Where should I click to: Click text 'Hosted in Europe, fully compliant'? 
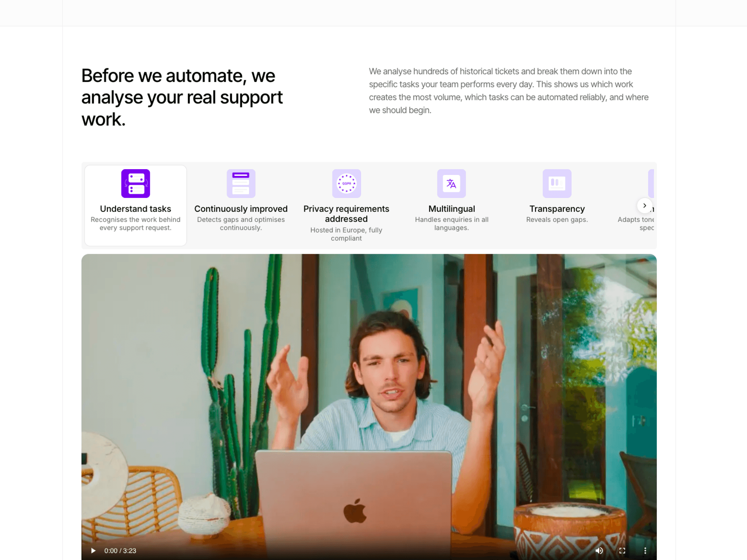pyautogui.click(x=346, y=234)
